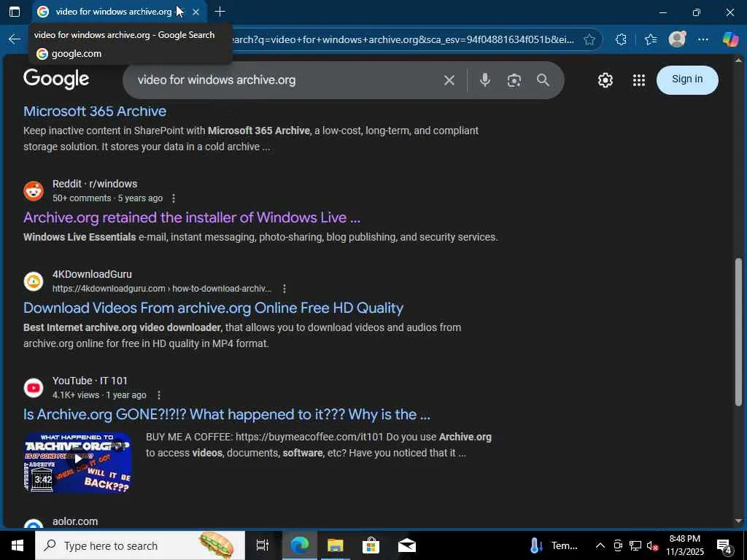Open the Microsoft 365 Archive result
747x560 pixels.
pyautogui.click(x=95, y=111)
